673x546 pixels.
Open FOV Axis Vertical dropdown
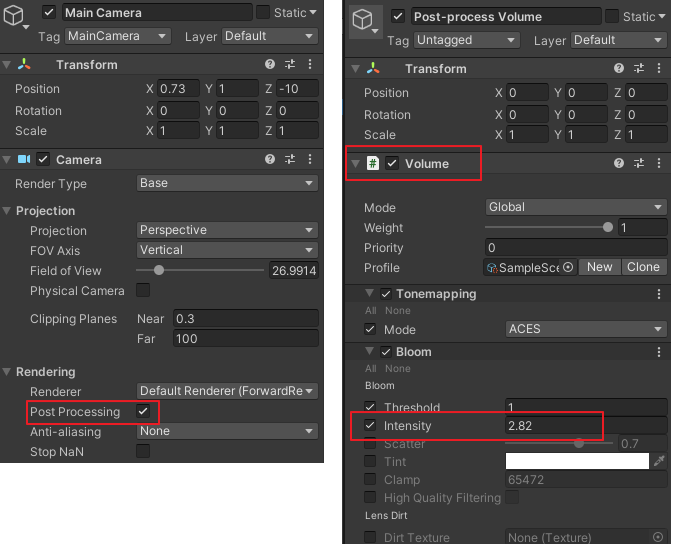pos(227,250)
